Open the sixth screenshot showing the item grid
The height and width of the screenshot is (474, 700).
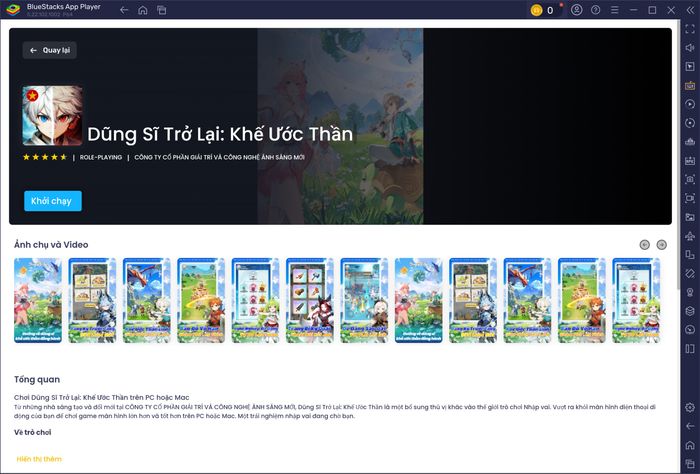pos(310,300)
